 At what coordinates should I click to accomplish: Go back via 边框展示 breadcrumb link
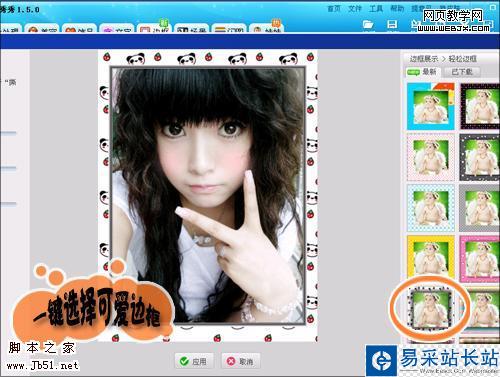424,59
